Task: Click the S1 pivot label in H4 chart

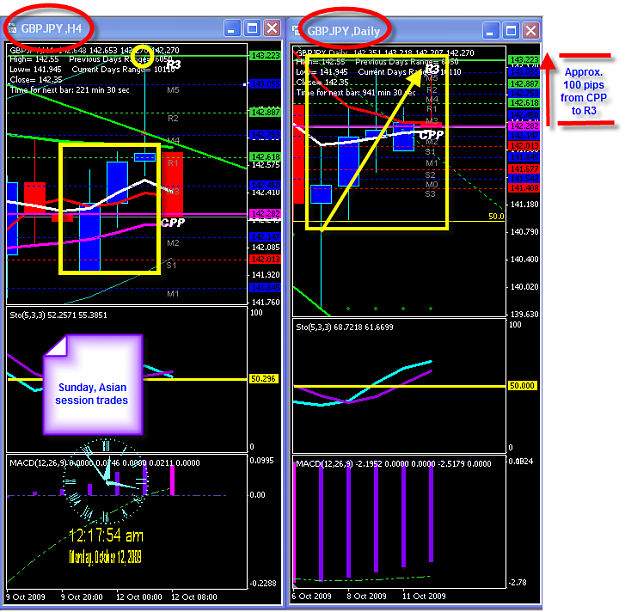Action: tap(171, 265)
